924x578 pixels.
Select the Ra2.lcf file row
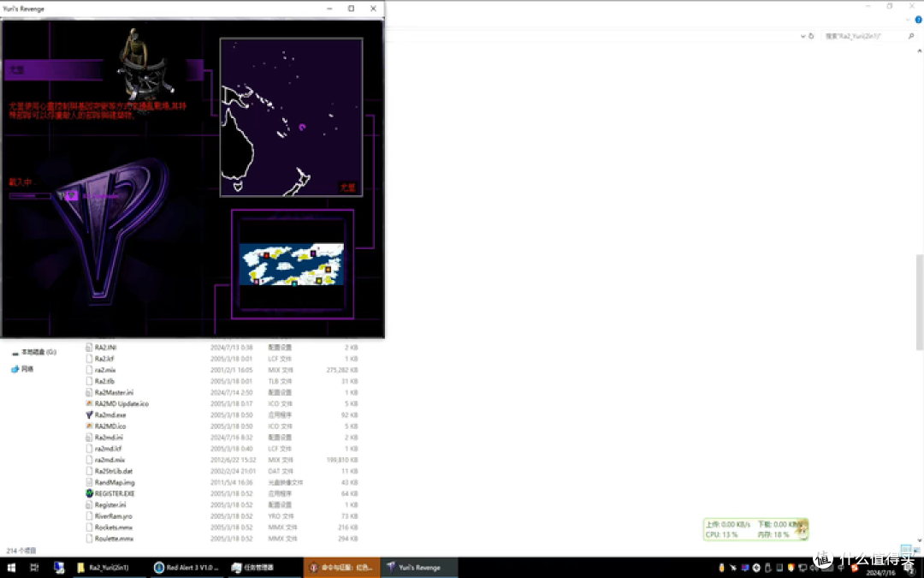(222, 359)
